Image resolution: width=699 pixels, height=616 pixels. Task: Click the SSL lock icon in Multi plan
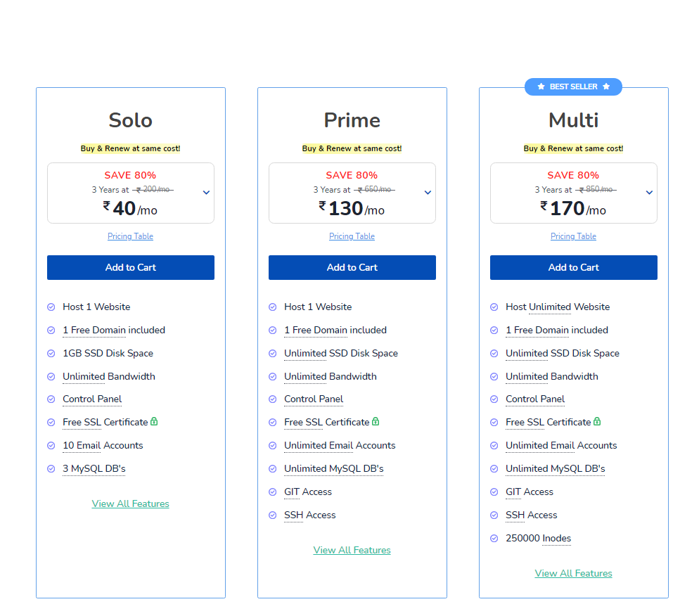point(597,422)
